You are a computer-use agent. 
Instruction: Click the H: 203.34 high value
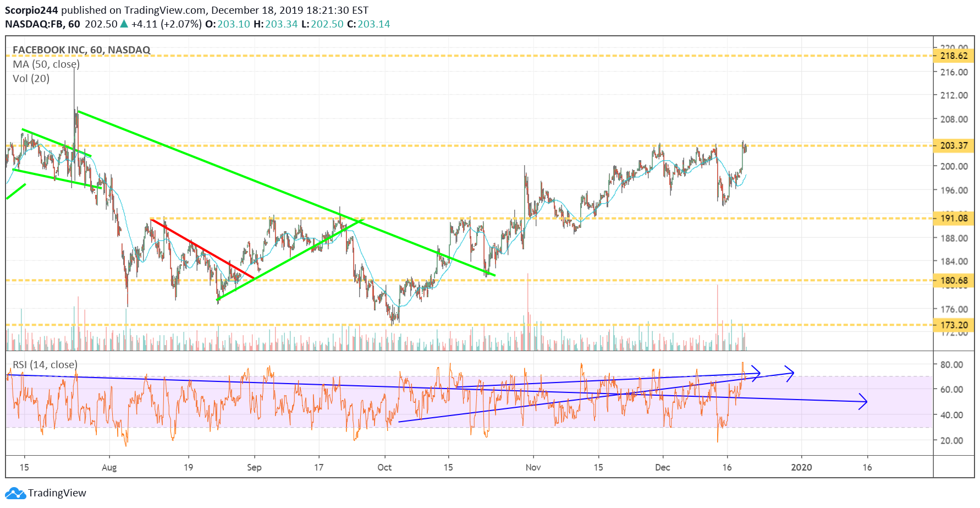click(x=276, y=24)
